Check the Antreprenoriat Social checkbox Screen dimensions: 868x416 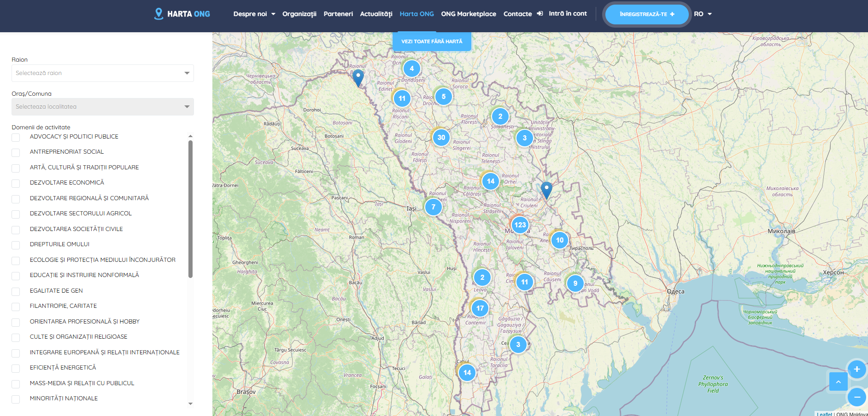(16, 152)
